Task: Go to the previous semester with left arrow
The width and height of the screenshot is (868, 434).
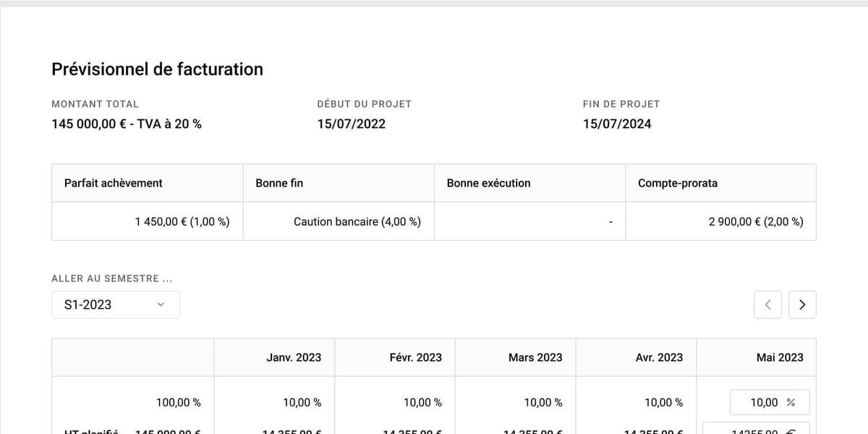Action: (767, 305)
